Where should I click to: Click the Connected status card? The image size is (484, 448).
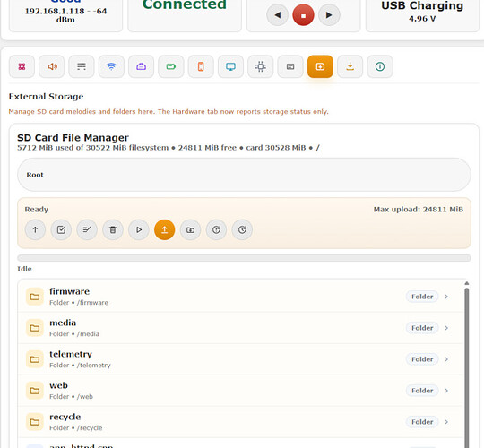coord(185,15)
